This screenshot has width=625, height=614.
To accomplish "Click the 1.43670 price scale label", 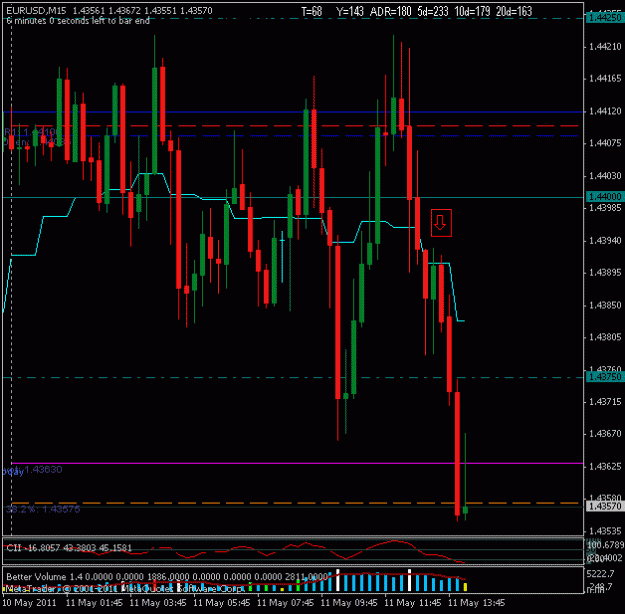I will click(x=605, y=433).
